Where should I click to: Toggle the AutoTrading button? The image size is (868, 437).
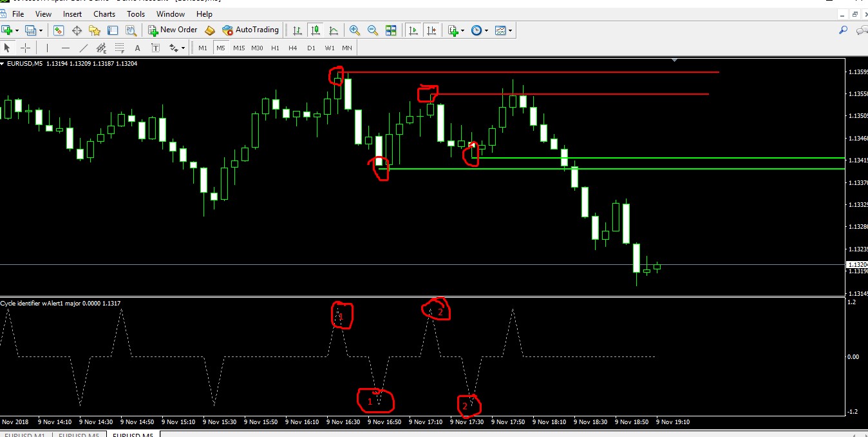250,30
